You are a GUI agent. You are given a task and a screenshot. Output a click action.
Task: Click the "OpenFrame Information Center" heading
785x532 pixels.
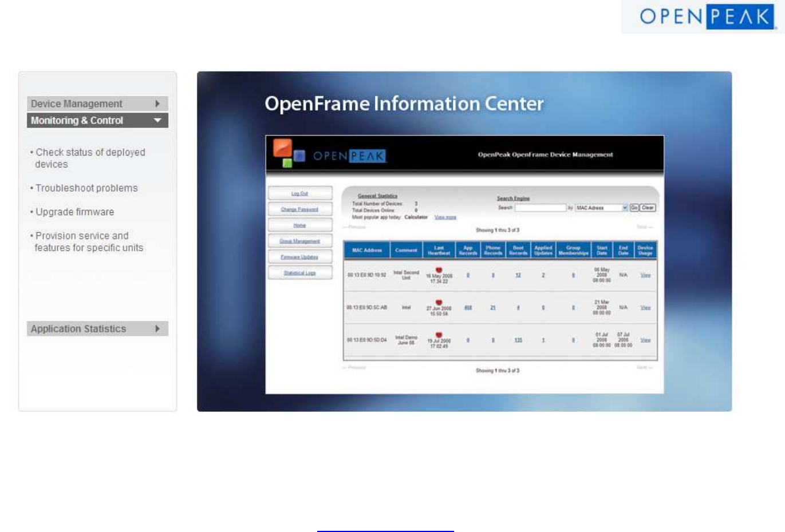404,104
